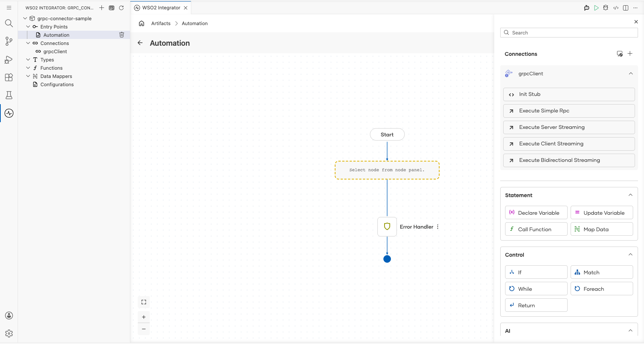Add new artifact with plus icon in sidebar header
Screen dimensions: 644x344
point(101,7)
